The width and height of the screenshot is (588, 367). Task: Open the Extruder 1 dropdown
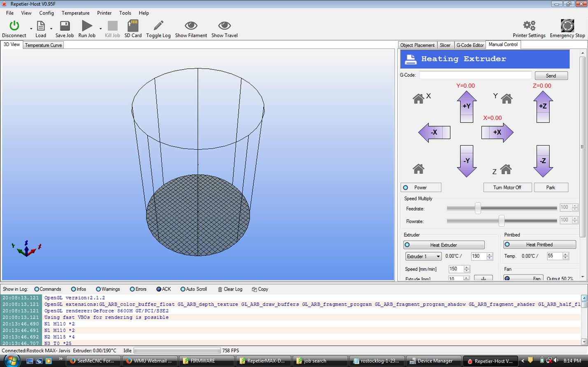[423, 256]
